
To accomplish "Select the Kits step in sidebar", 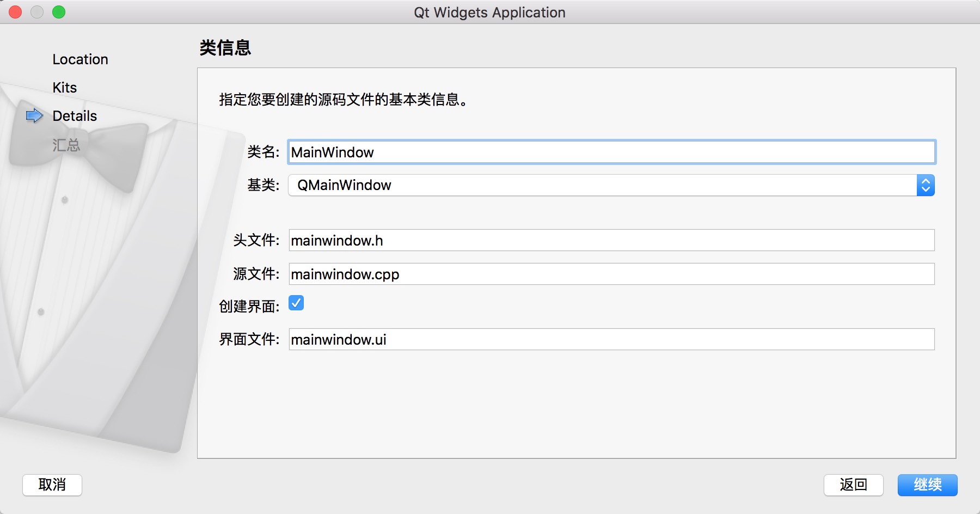I will point(65,88).
